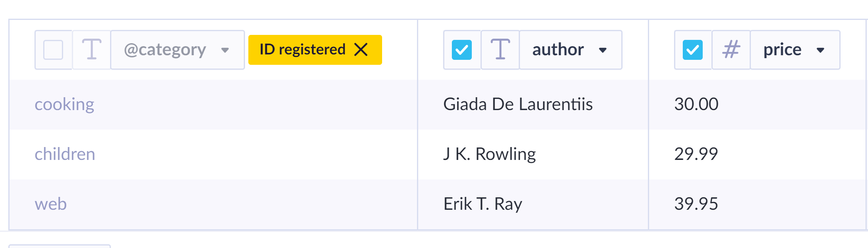This screenshot has width=868, height=248.
Task: Select the Giada De Laurentiis author cell
Action: point(518,104)
